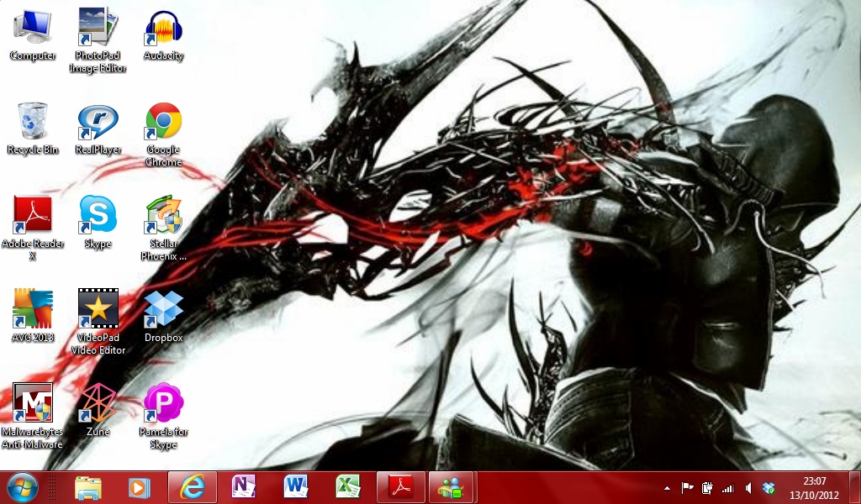Select the PhotoPad Image Editor shortcut
Viewport: 861px width, 504px height.
click(x=98, y=41)
